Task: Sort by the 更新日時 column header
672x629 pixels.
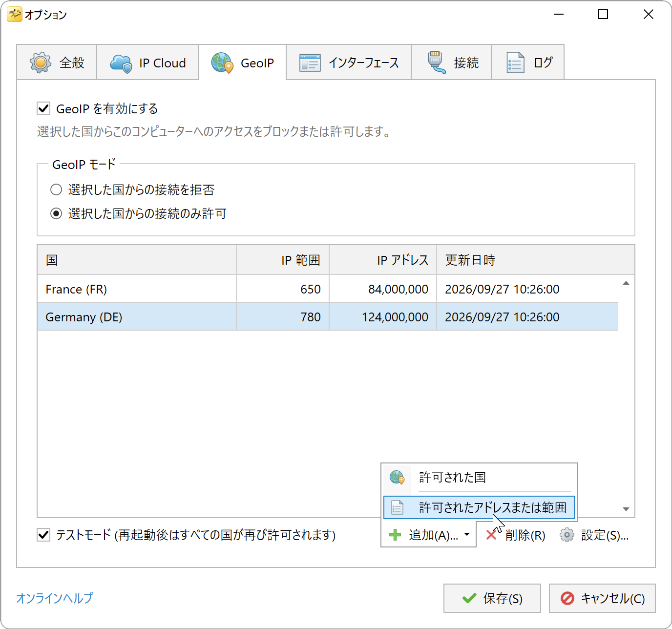Action: tap(536, 260)
